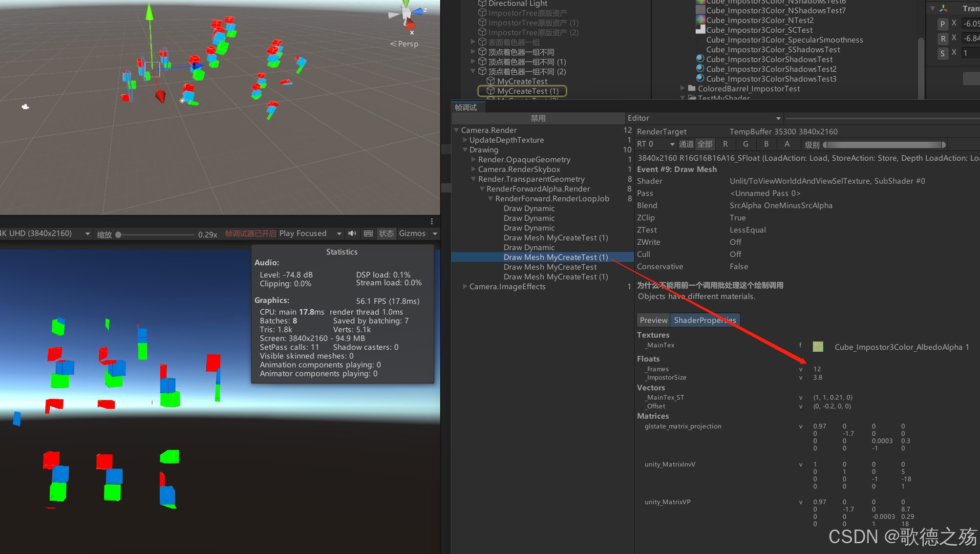This screenshot has width=980, height=554.
Task: Select Cube_Impostor3ColorShadowsTest2 material icon
Action: click(700, 69)
